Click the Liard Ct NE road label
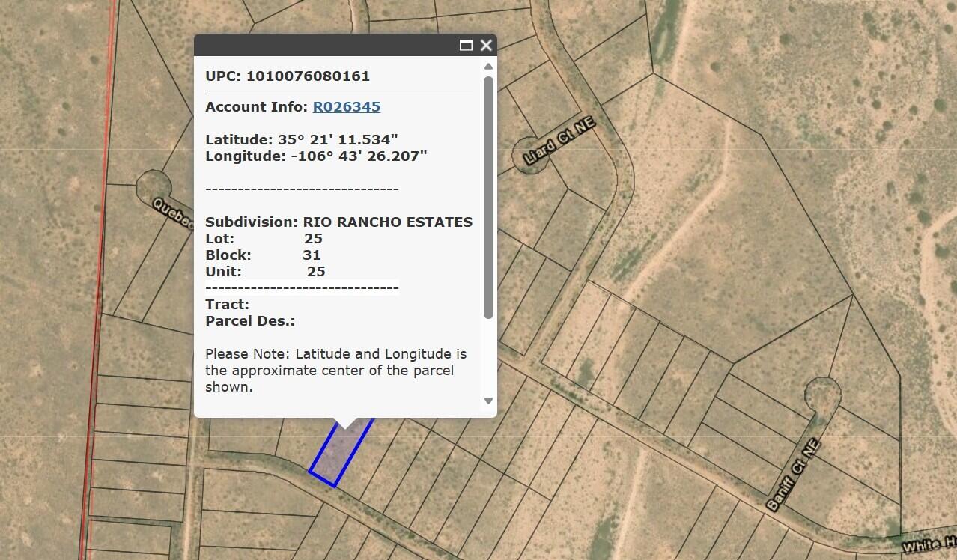Image resolution: width=957 pixels, height=560 pixels. 557,144
